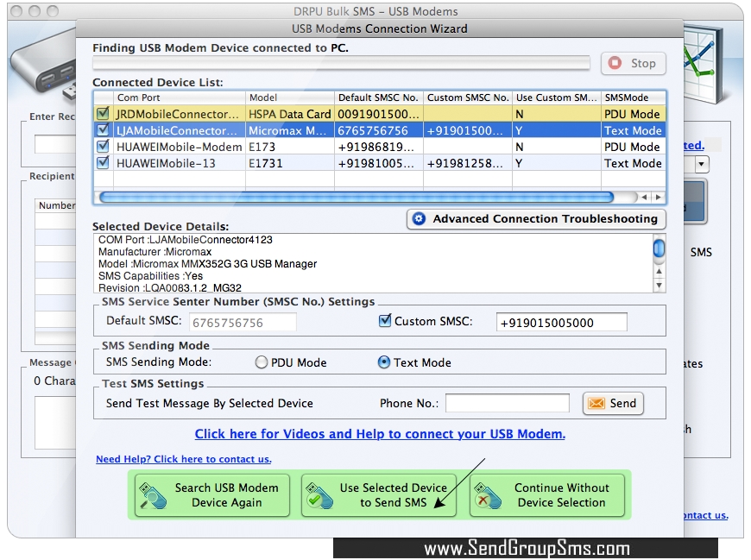This screenshot has width=751, height=560.
Task: Click the Phone No. input field
Action: (x=508, y=403)
